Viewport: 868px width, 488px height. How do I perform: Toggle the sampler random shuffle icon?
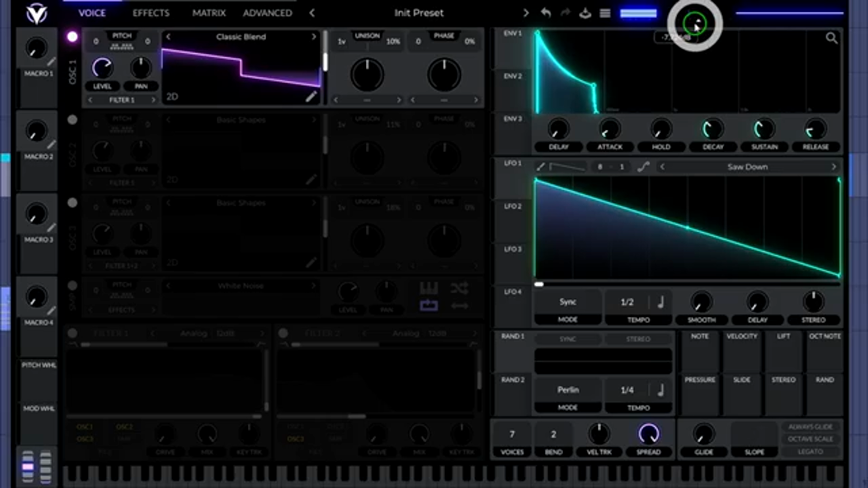(459, 288)
